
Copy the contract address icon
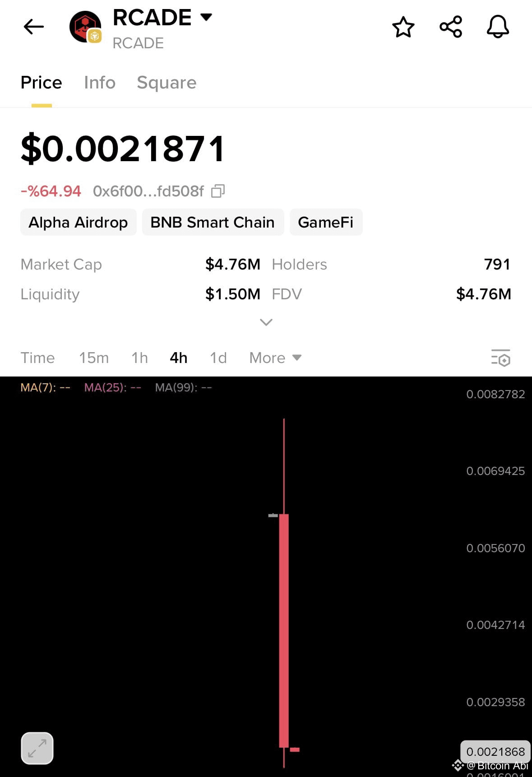(x=218, y=191)
